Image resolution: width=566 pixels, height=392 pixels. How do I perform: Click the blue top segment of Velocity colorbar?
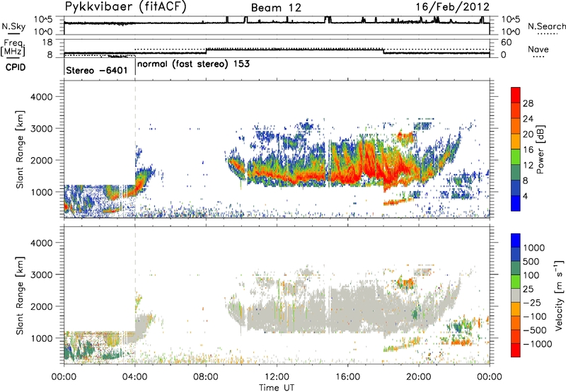[516, 241]
